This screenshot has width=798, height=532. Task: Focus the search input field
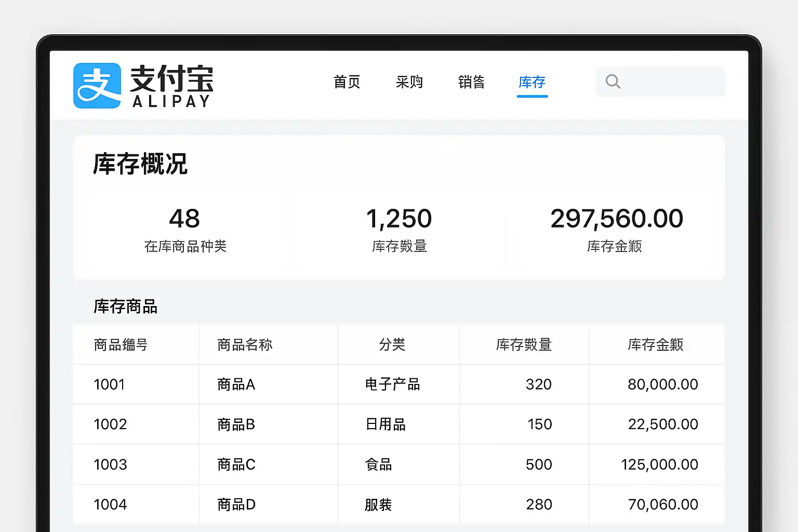670,82
